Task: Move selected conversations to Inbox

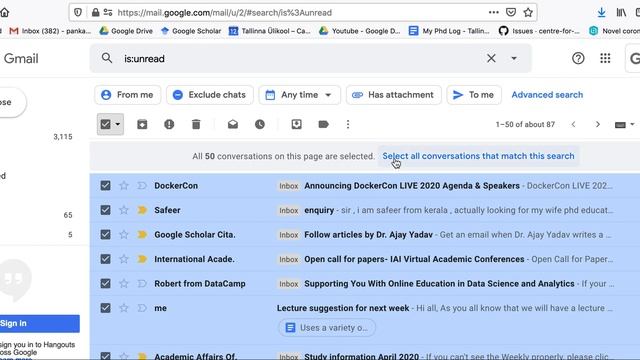Action: [297, 124]
